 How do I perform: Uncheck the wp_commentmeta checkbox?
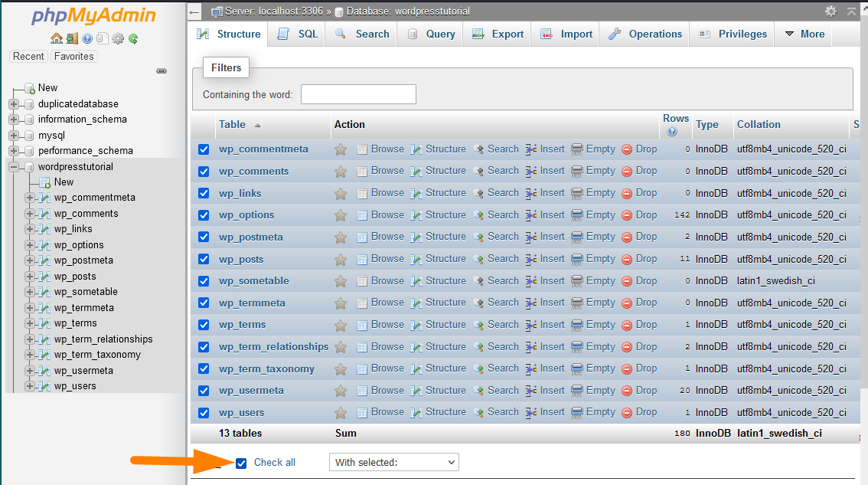coord(204,149)
